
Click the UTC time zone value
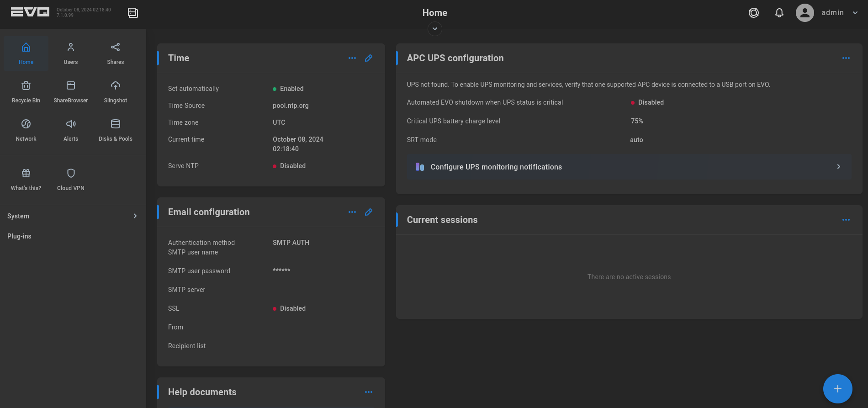click(x=279, y=122)
